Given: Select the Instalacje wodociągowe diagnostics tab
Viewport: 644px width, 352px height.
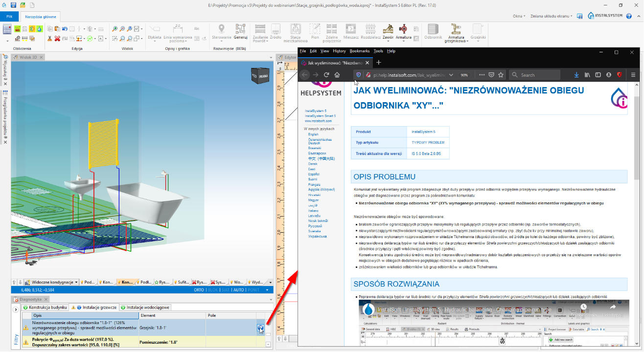Looking at the screenshot, I should (x=145, y=308).
